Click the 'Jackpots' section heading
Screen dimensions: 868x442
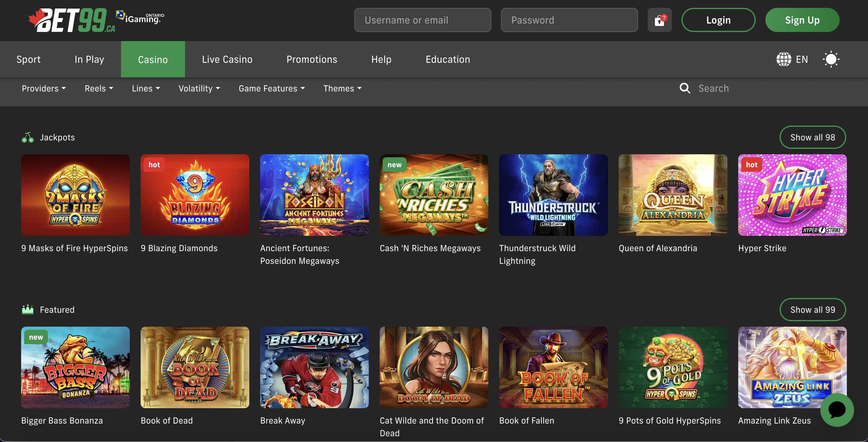pos(57,138)
